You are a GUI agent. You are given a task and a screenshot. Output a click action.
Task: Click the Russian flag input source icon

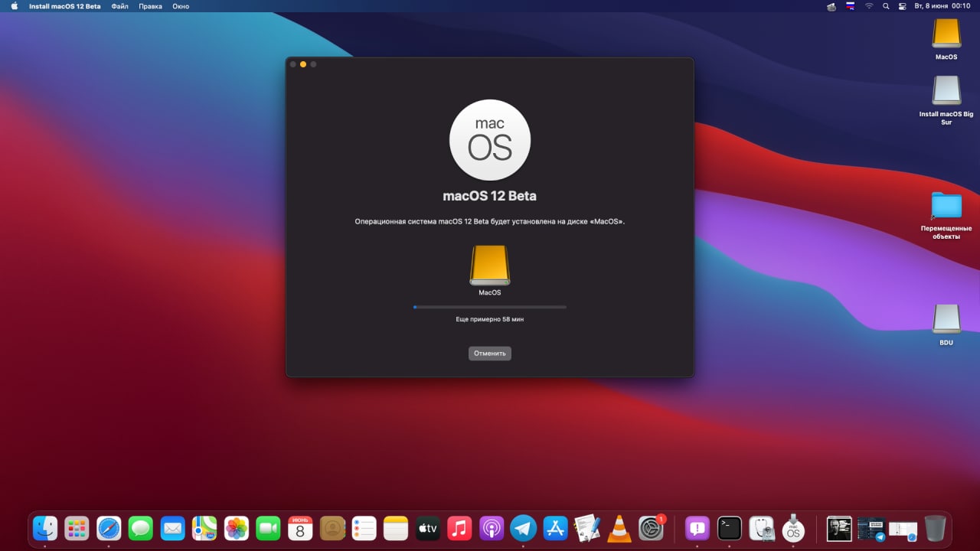point(851,6)
